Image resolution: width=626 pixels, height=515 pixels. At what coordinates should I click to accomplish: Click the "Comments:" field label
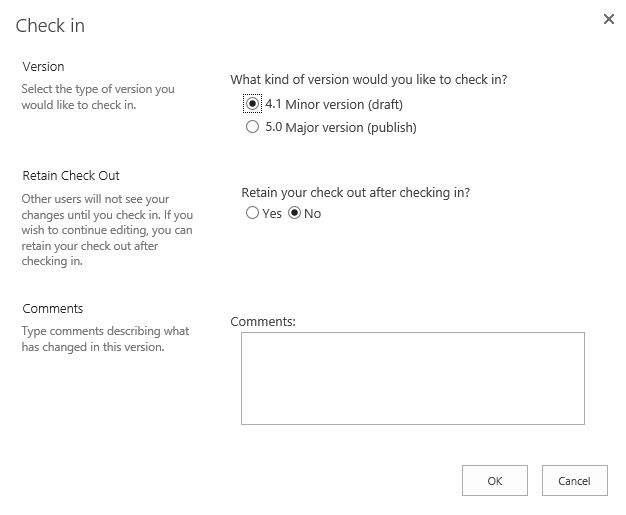coord(263,322)
